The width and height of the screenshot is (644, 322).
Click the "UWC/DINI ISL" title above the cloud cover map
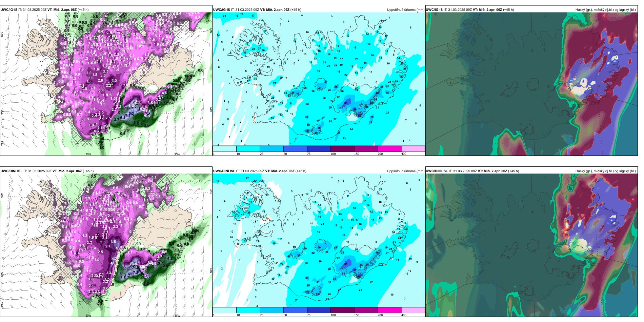437,171
